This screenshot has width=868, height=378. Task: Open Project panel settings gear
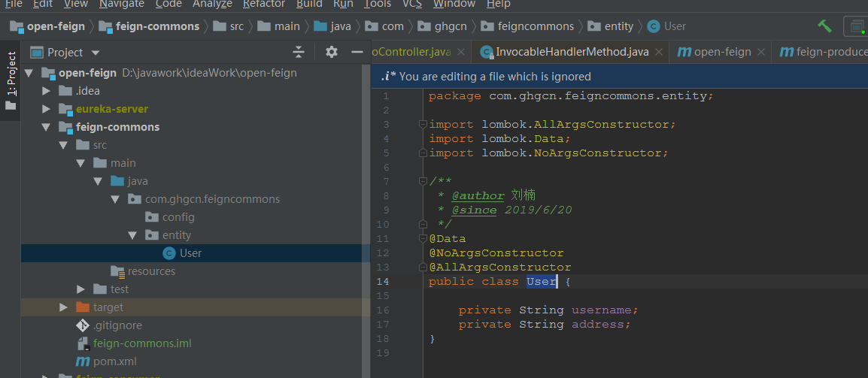point(332,53)
